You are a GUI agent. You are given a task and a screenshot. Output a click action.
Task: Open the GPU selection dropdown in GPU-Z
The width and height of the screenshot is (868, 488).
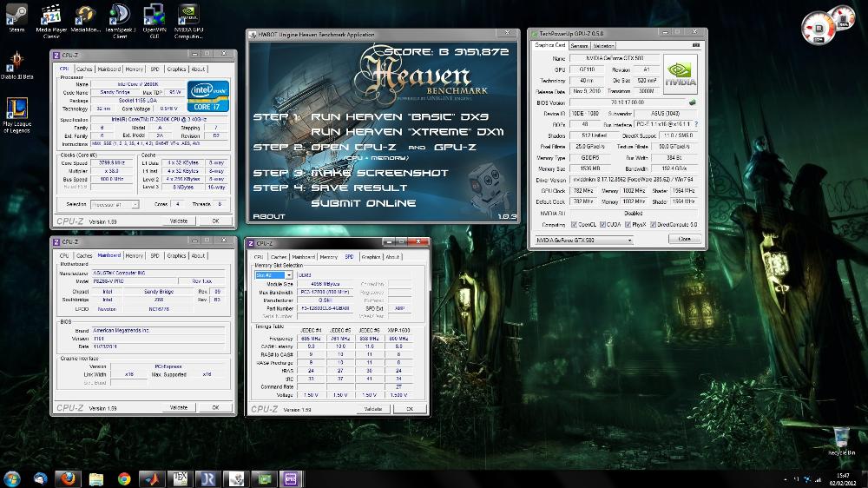[x=583, y=240]
